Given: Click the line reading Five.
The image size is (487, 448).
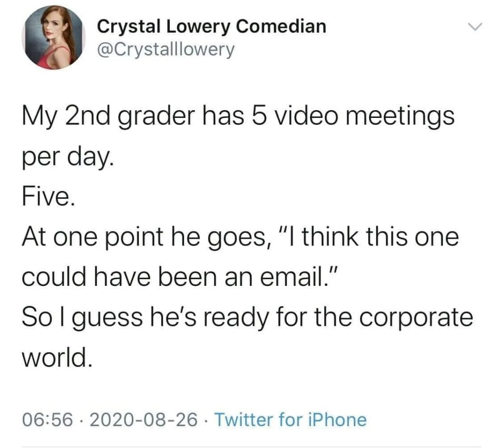Looking at the screenshot, I should [x=46, y=196].
